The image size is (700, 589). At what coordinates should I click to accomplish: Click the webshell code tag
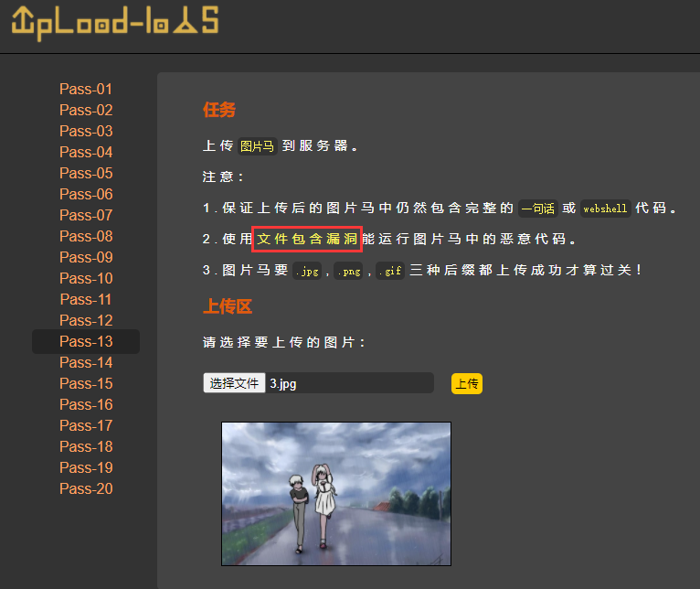(x=605, y=209)
